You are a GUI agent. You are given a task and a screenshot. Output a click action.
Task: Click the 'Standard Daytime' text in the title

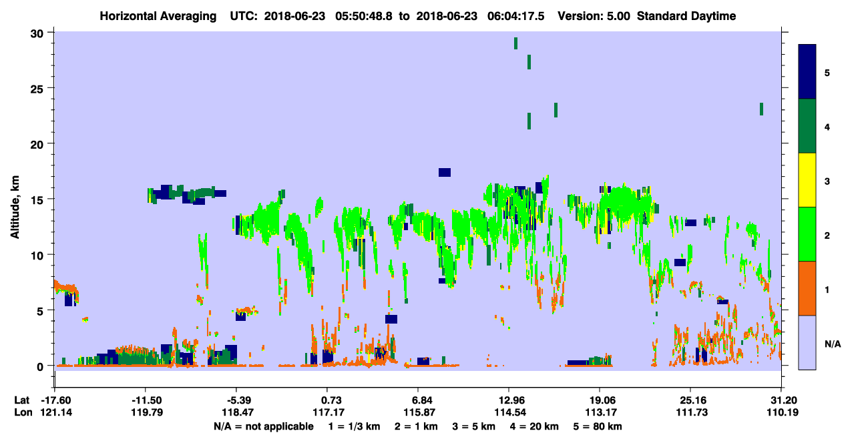point(686,16)
